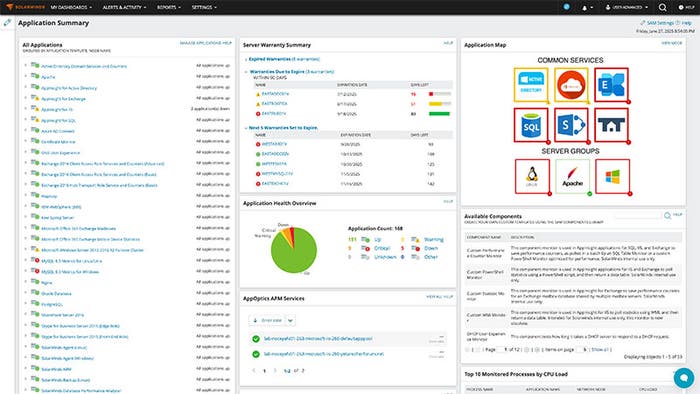Open the Error rate sort dropdown arrow
The image size is (700, 394).
click(290, 320)
